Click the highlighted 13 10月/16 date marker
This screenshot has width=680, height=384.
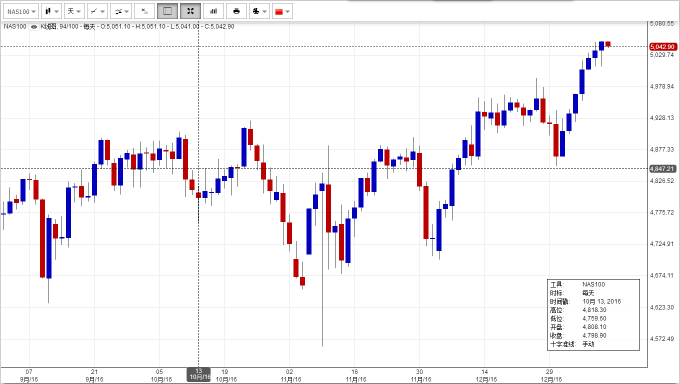click(x=199, y=374)
